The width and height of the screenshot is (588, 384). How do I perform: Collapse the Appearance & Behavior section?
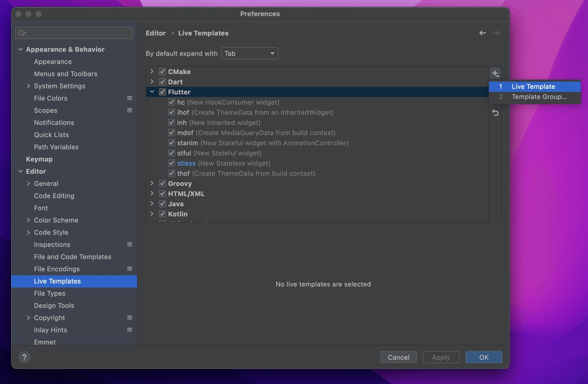pyautogui.click(x=21, y=50)
